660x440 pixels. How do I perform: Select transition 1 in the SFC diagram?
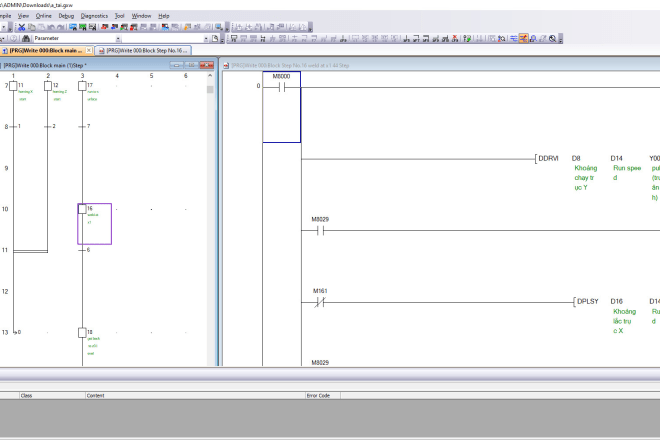tap(13, 126)
